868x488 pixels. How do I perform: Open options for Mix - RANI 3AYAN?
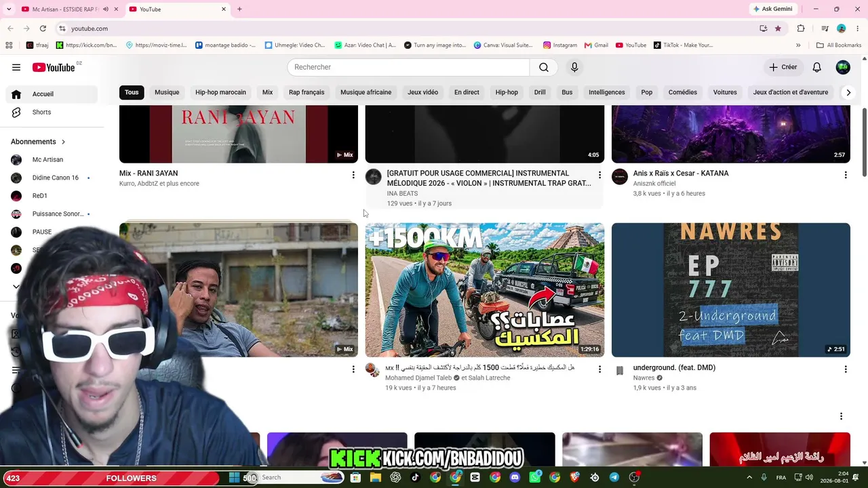point(353,175)
